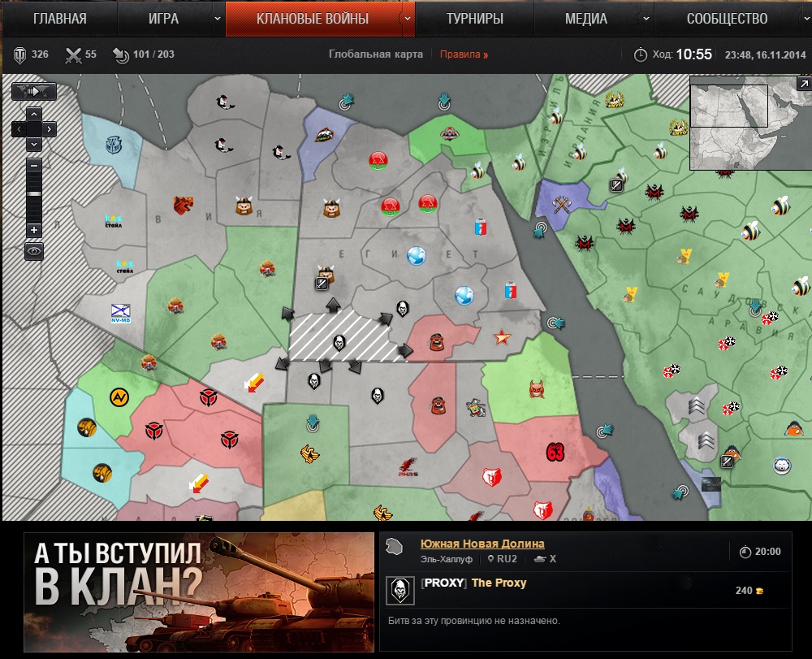The image size is (812, 659).
Task: Open the СООБЩЕСТВО tab
Action: [727, 19]
